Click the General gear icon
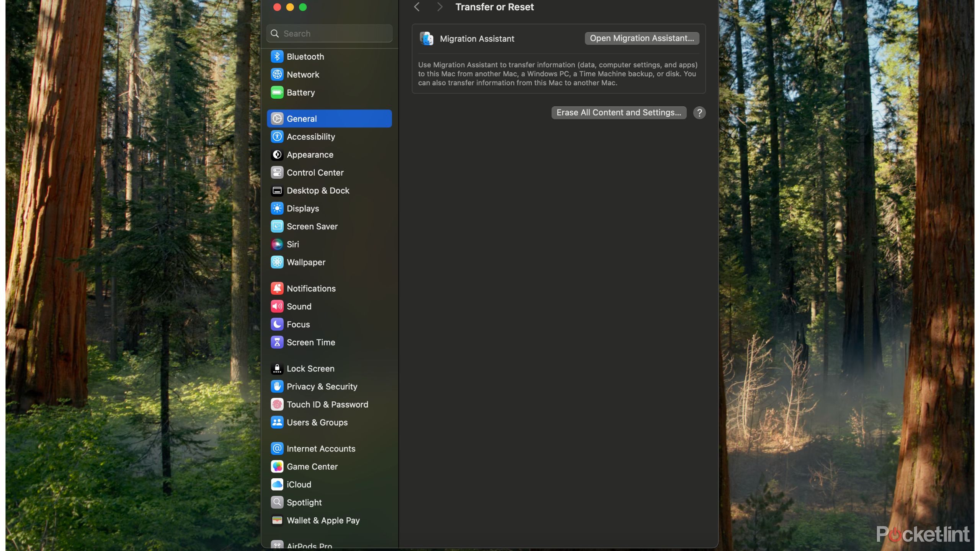980x551 pixels. pyautogui.click(x=277, y=119)
